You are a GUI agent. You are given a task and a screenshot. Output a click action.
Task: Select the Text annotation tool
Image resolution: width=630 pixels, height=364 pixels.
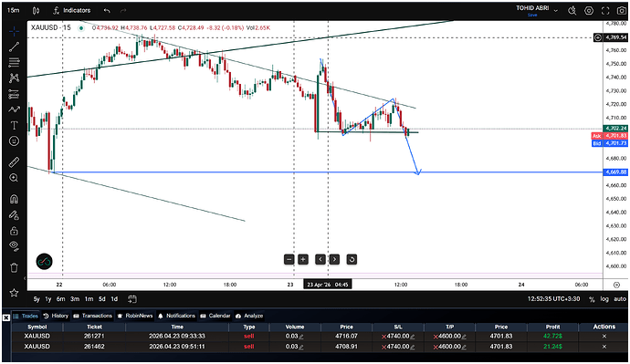tap(14, 125)
